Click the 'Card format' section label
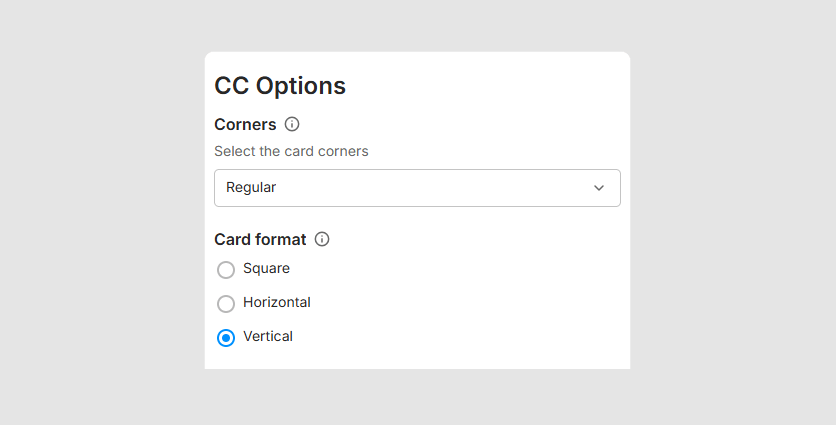 coord(260,240)
